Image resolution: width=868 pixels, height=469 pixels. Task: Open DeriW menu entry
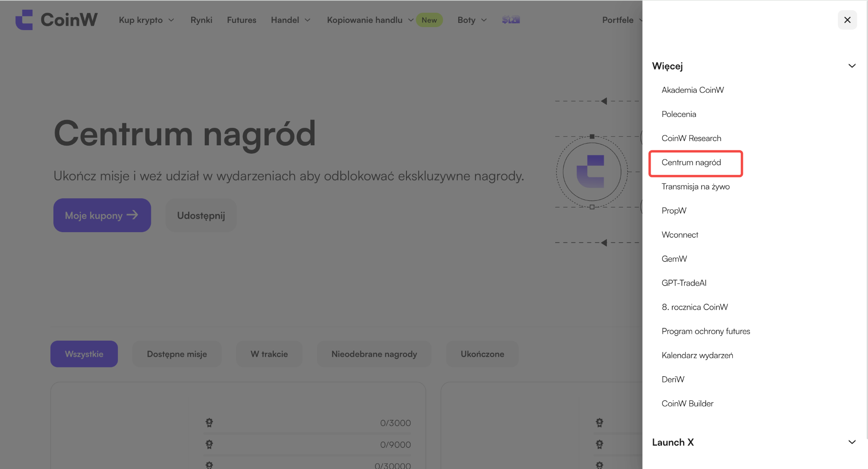[x=673, y=380]
